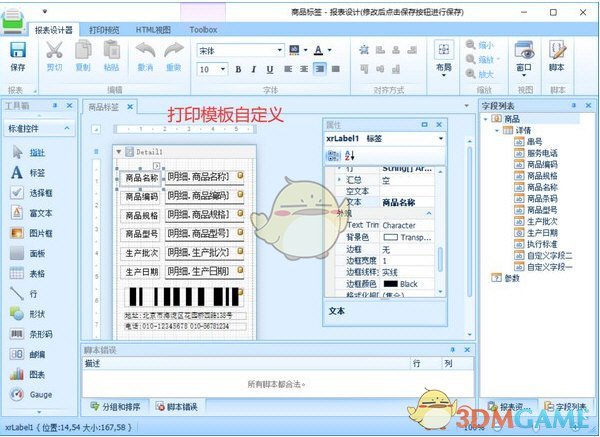The image size is (600, 437).
Task: Collapse the 标准控件 toolbox group
Action: (x=67, y=128)
